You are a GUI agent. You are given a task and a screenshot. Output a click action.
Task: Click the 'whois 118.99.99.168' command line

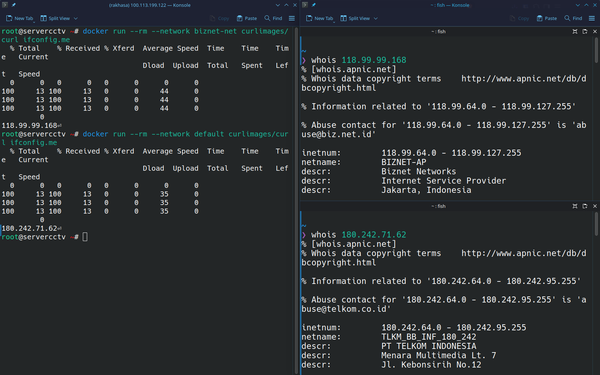pos(359,60)
